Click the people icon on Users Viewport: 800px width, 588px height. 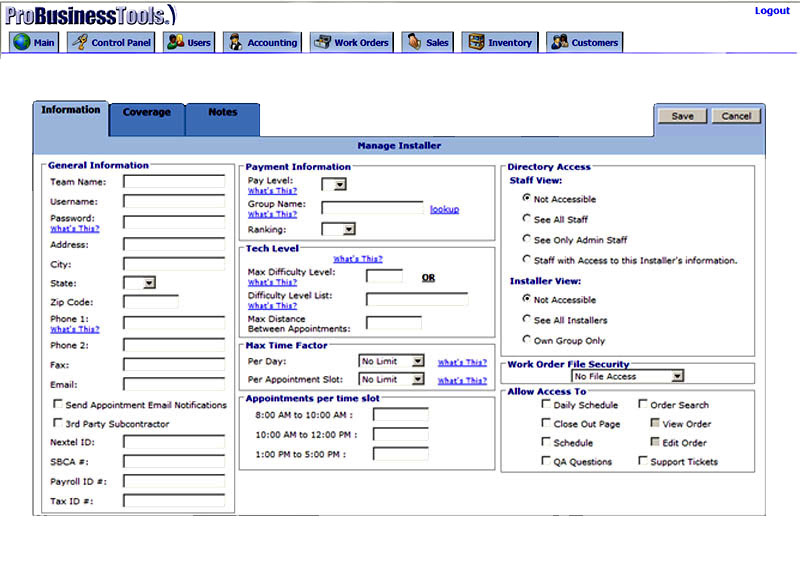[176, 42]
